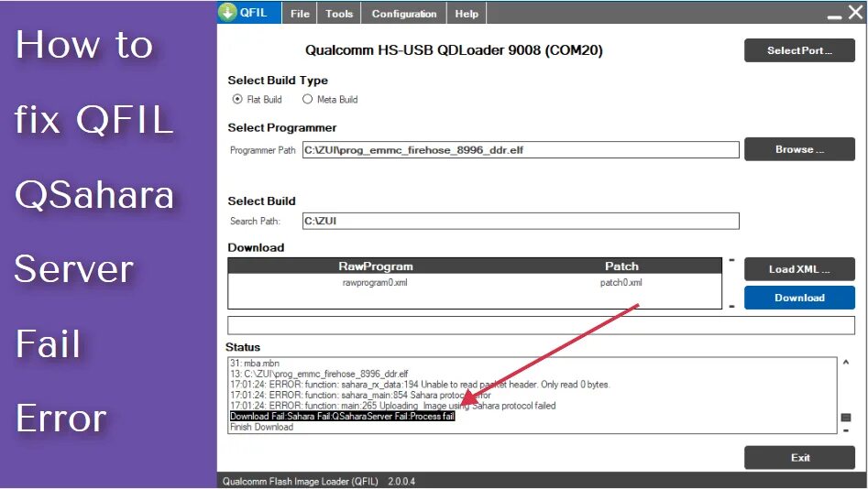Viewport: 868px width, 489px height.
Task: Click the blue Download button
Action: [799, 298]
